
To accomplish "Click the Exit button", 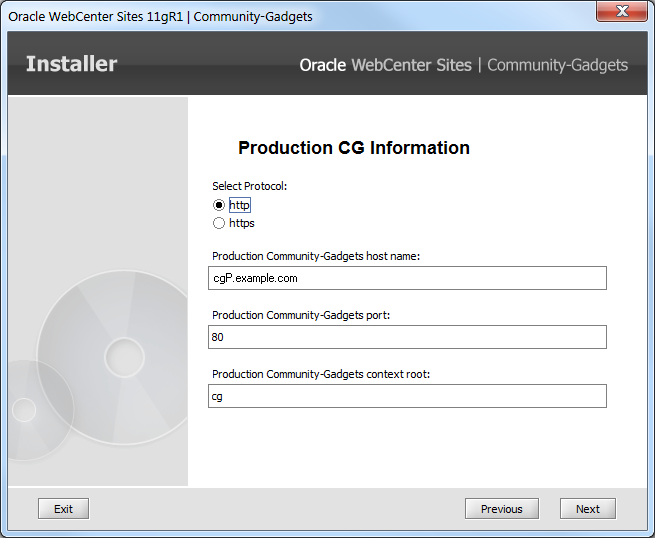I will click(x=63, y=509).
